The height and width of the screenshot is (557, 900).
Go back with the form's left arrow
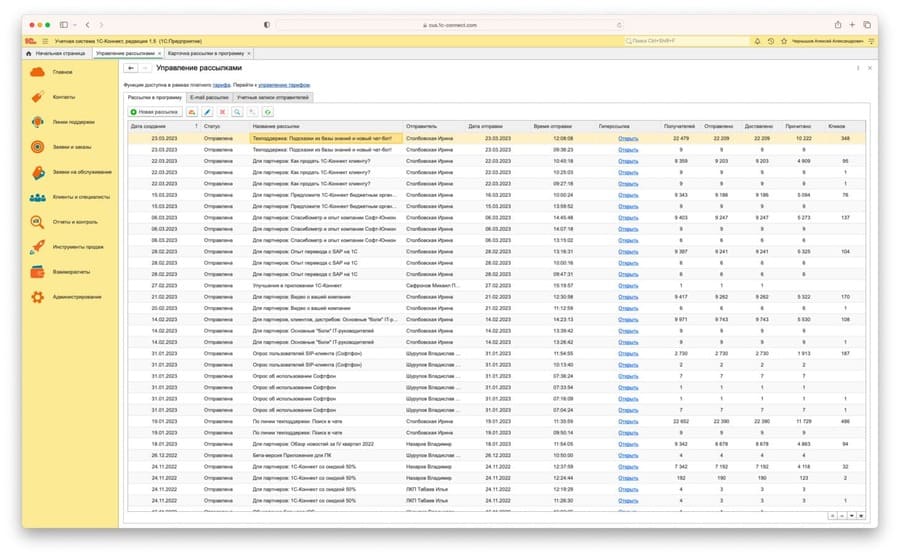[131, 68]
